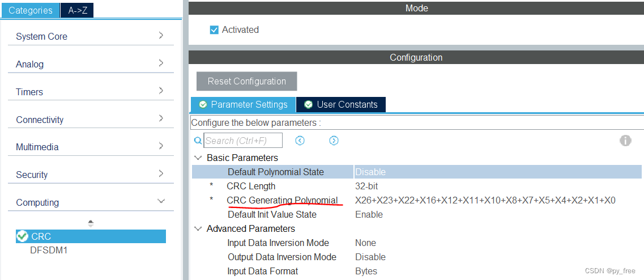Select the CRC Generating Polynomial label
This screenshot has height=280, width=644.
[x=282, y=200]
